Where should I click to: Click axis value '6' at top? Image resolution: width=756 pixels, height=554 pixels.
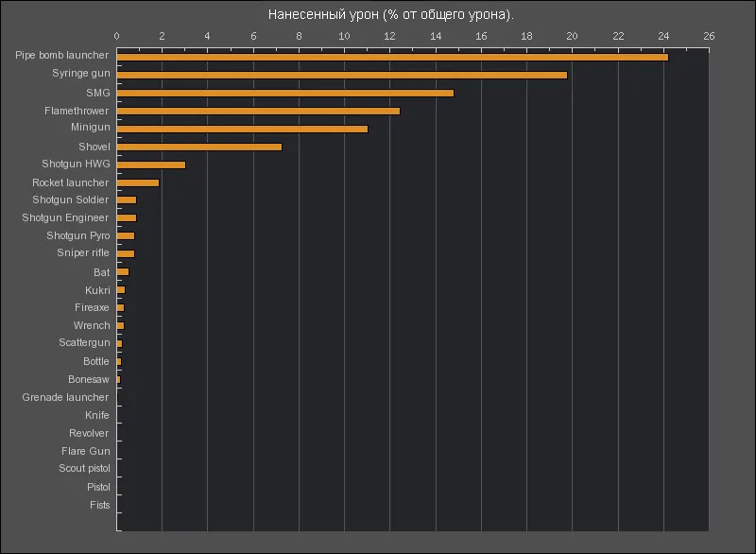point(253,36)
